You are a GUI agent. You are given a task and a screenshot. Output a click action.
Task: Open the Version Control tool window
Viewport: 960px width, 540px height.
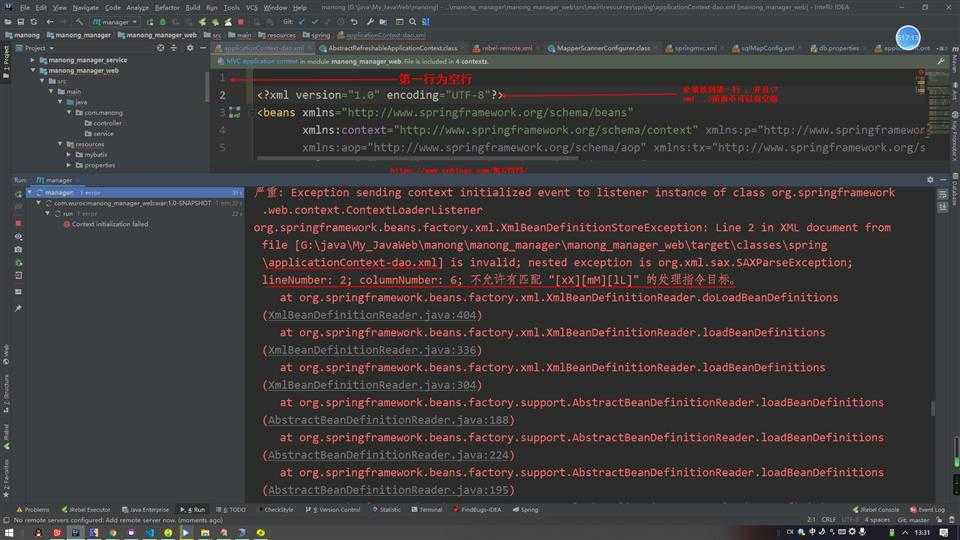[x=332, y=509]
